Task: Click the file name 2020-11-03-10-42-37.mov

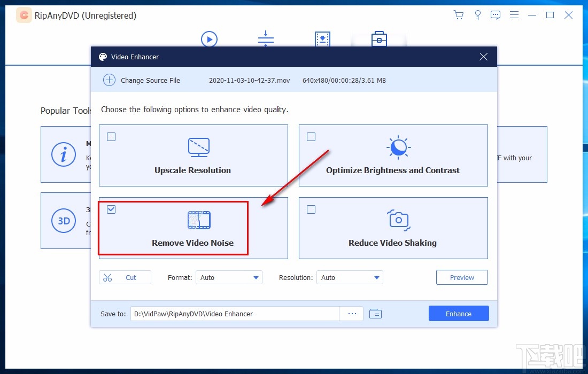Action: pyautogui.click(x=250, y=81)
